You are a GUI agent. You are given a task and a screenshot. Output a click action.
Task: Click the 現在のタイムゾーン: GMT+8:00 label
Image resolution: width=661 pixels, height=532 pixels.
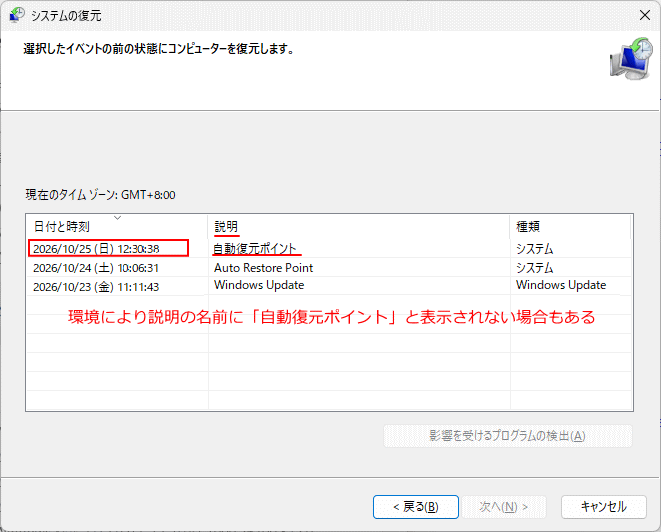[x=100, y=195]
